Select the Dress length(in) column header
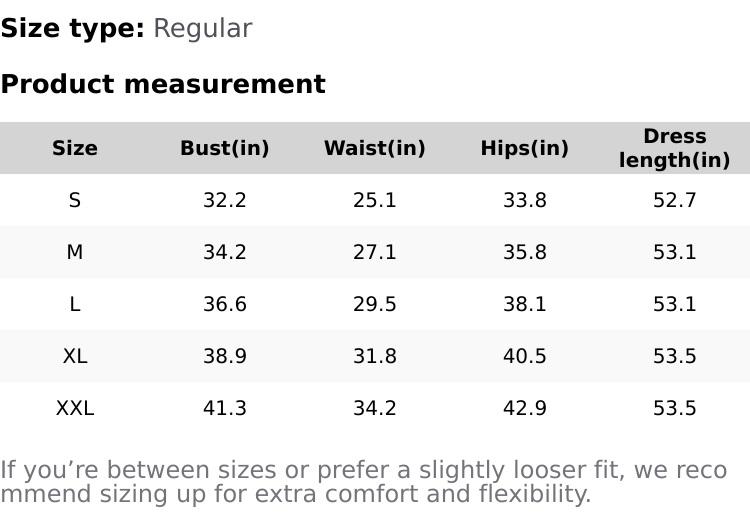This screenshot has height=530, width=750. (675, 148)
